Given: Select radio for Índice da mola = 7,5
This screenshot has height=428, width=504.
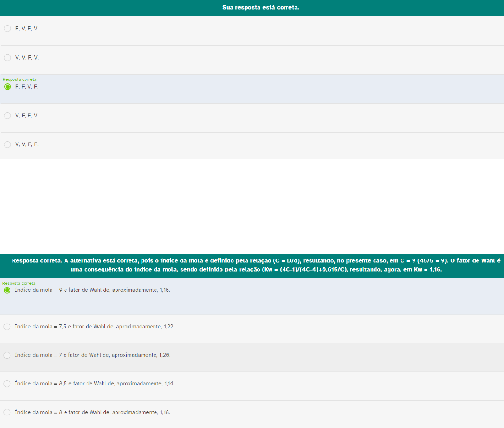Looking at the screenshot, I should (x=7, y=327).
